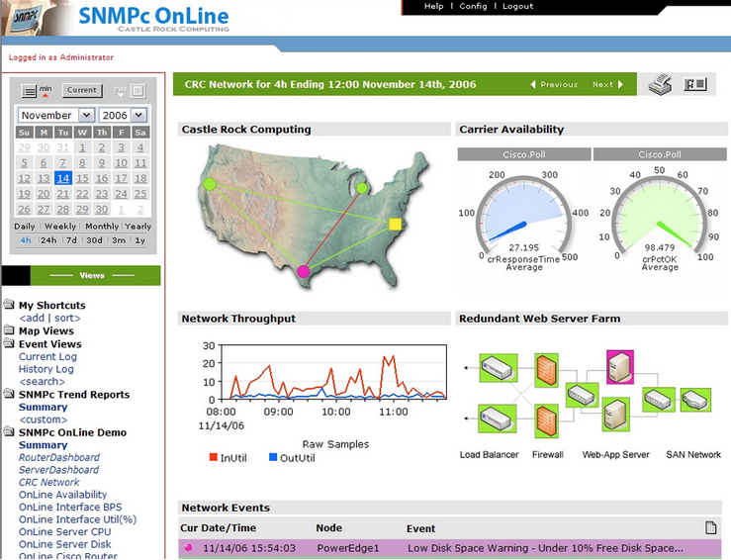Click the search link under Event Views
This screenshot has width=731, height=560.
tap(42, 382)
